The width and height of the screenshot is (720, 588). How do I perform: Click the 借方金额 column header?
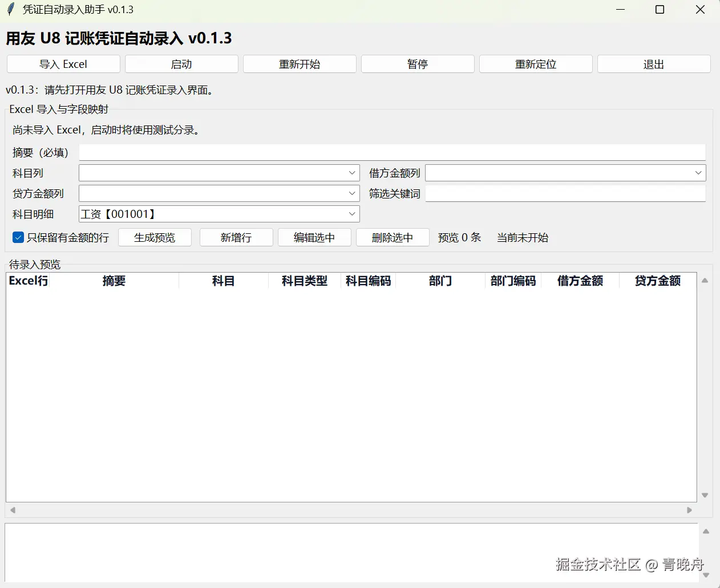coord(580,281)
